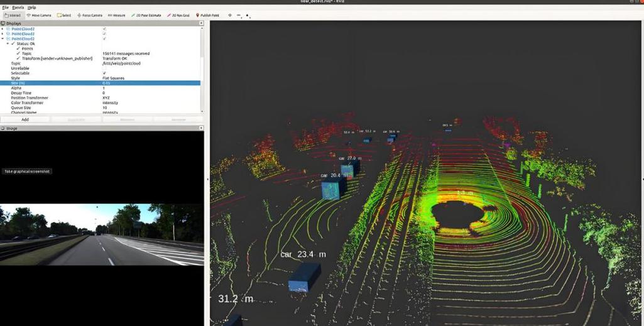This screenshot has height=326, width=644.
Task: Edit the Size (m) value field
Action: click(151, 83)
